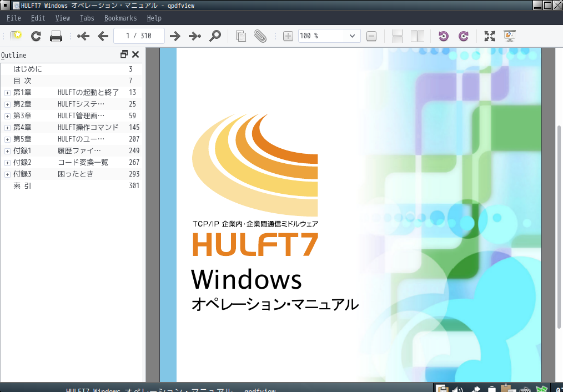Viewport: 563px width, 392px height.
Task: Toggle two pages layout mode
Action: (417, 36)
